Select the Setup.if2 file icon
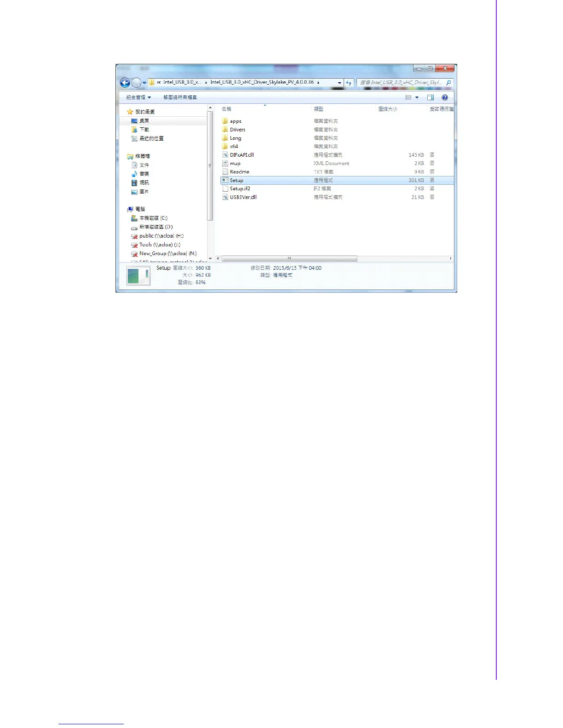The height and width of the screenshot is (728, 563). click(225, 188)
